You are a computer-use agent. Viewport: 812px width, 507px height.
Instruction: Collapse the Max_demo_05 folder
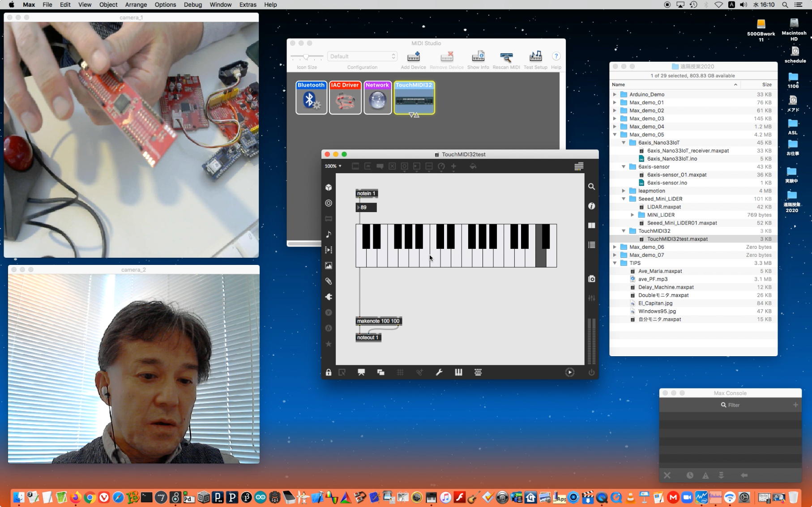click(x=615, y=135)
